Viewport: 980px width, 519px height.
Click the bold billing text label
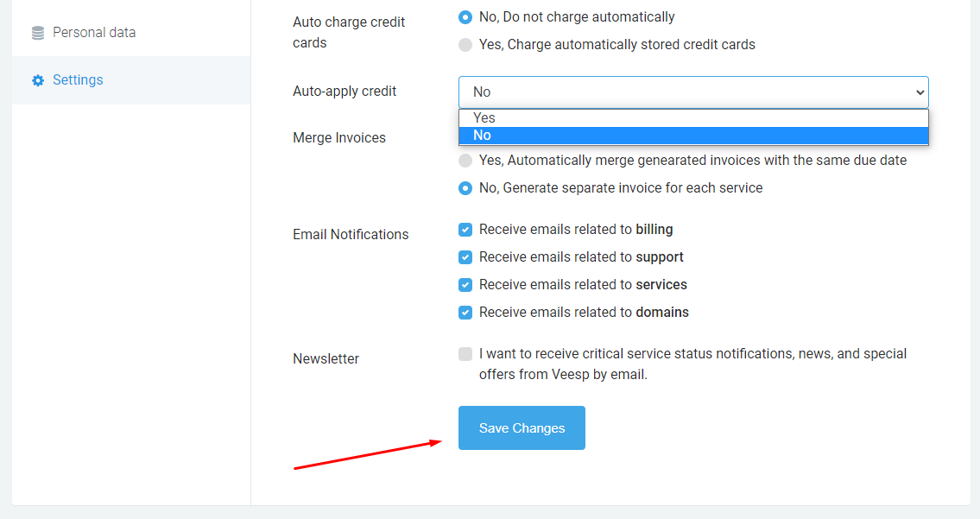[x=651, y=229]
